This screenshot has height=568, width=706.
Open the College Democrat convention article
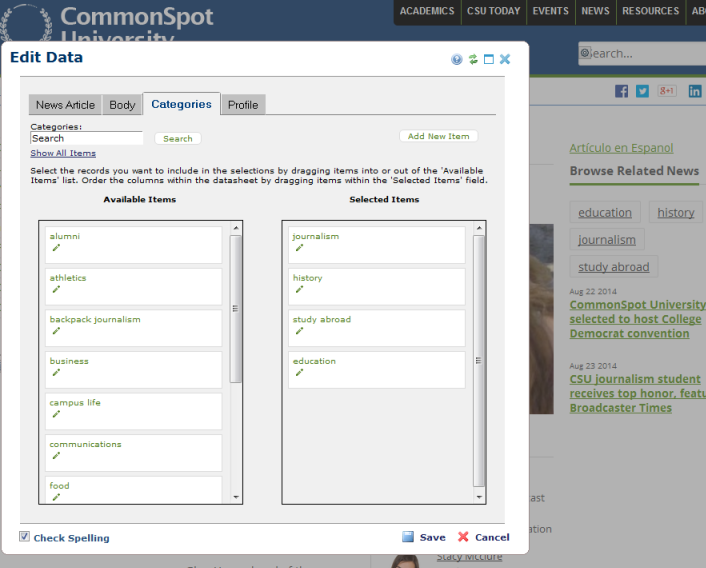[637, 319]
